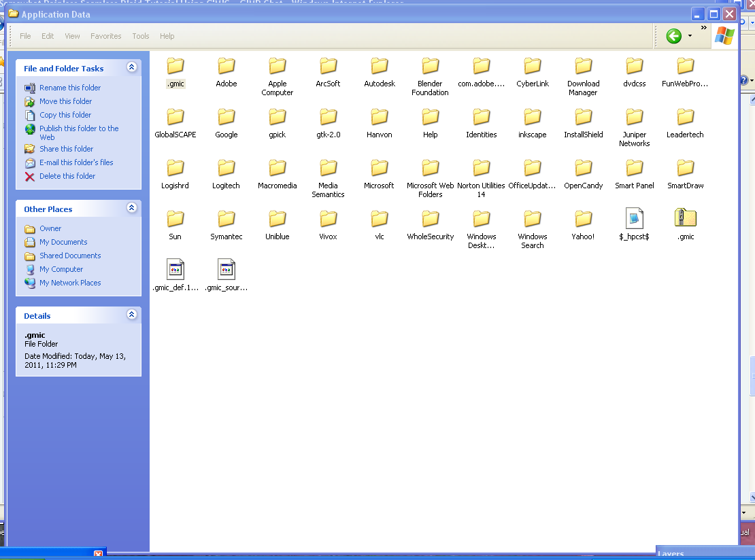Collapse the Details panel
755x560 pixels.
click(131, 315)
